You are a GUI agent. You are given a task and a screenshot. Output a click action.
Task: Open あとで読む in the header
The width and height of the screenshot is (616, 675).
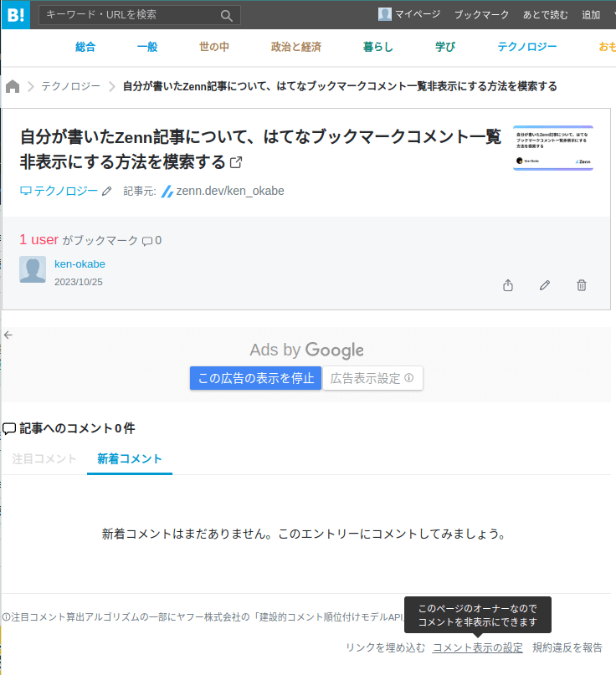pyautogui.click(x=546, y=14)
